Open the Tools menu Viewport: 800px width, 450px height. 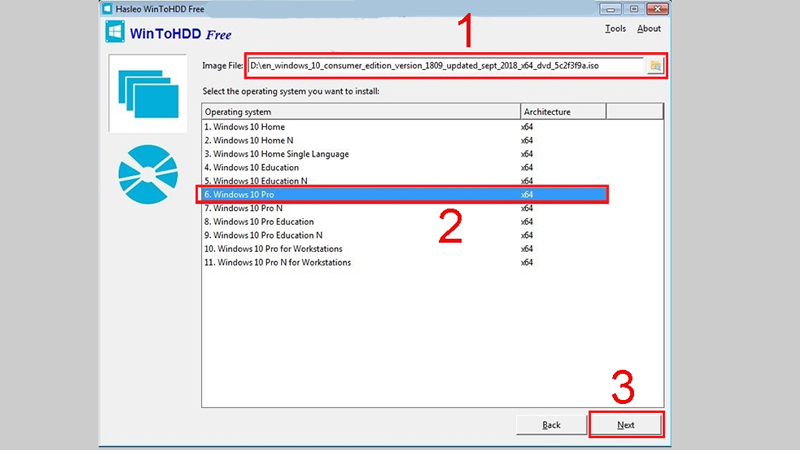coord(615,29)
